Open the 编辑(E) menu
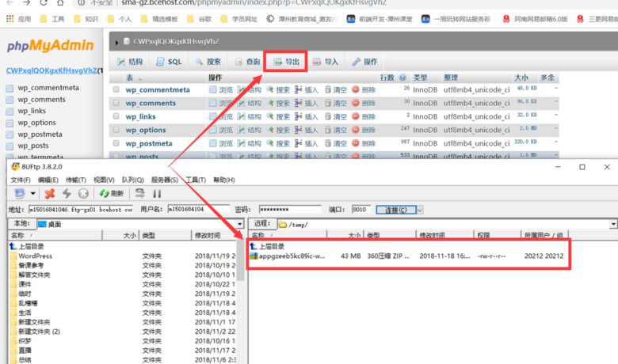This screenshot has width=618, height=364. tap(48, 180)
